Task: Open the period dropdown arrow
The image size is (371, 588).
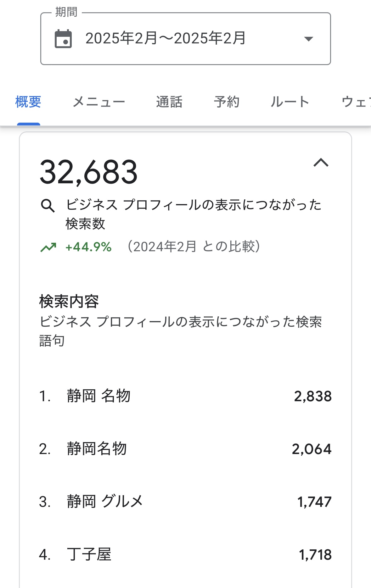Action: pyautogui.click(x=308, y=39)
